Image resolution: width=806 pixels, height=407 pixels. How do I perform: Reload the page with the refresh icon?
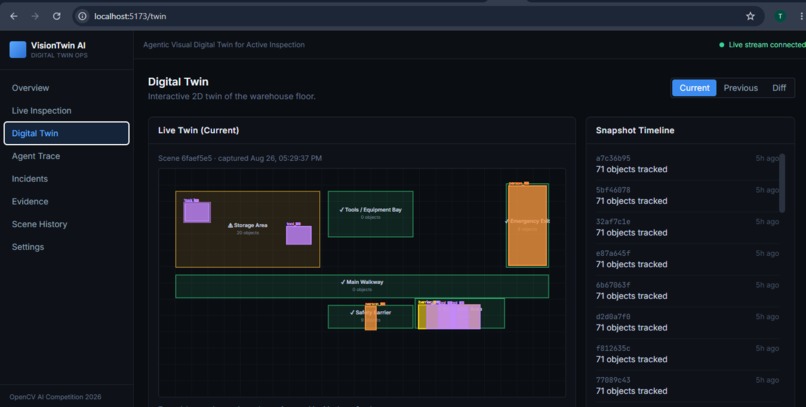[57, 16]
